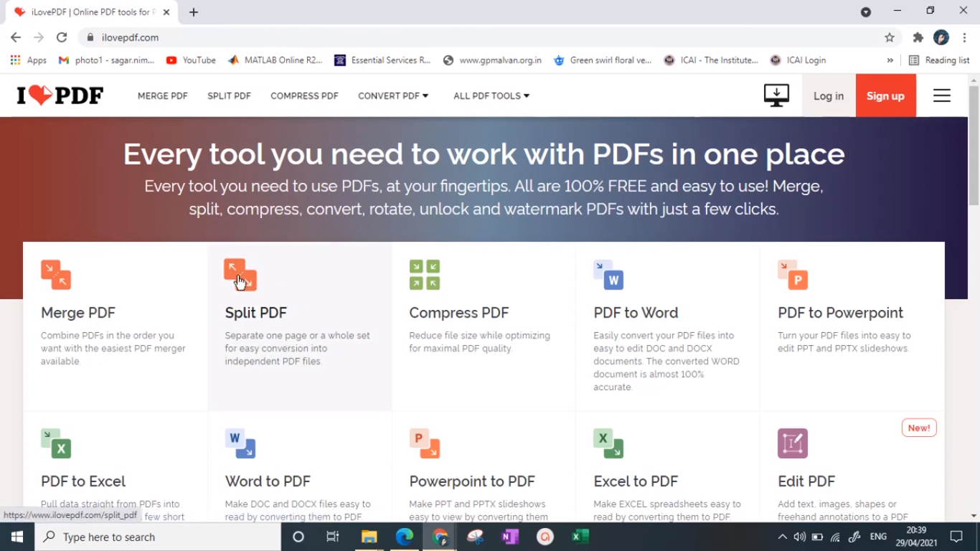
Task: Reload the page
Action: (x=62, y=37)
